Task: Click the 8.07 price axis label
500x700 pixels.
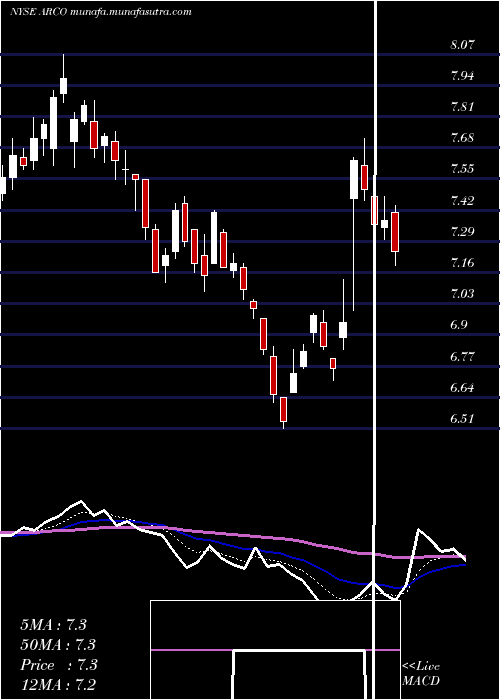Action: pos(462,45)
